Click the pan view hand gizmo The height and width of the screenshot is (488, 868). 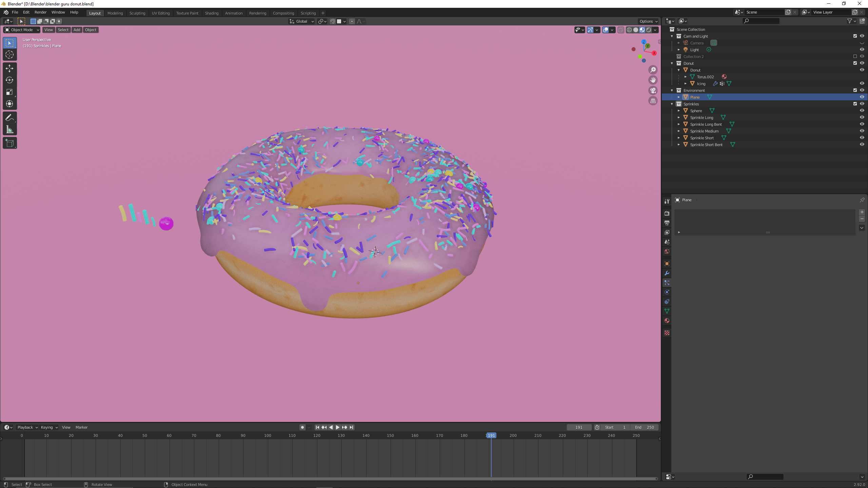click(653, 80)
